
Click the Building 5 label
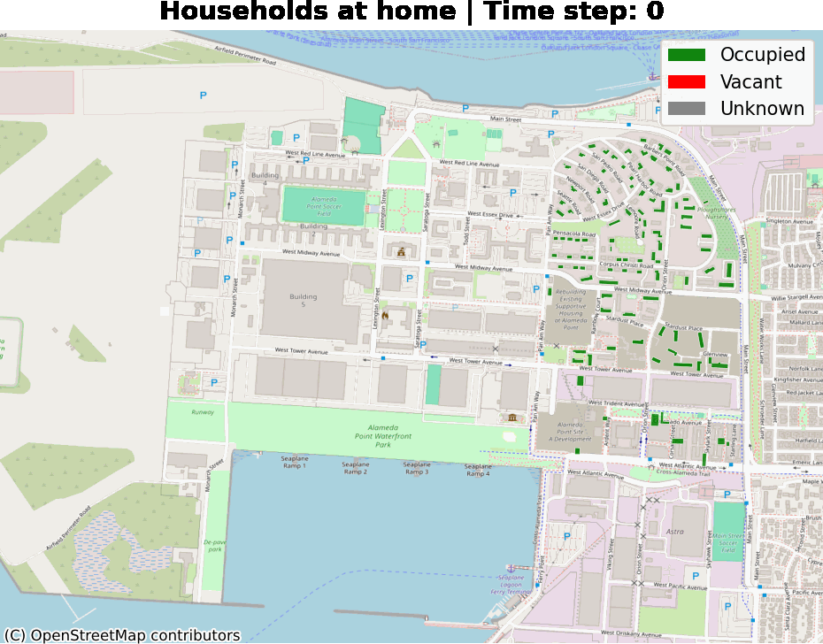coord(303,300)
